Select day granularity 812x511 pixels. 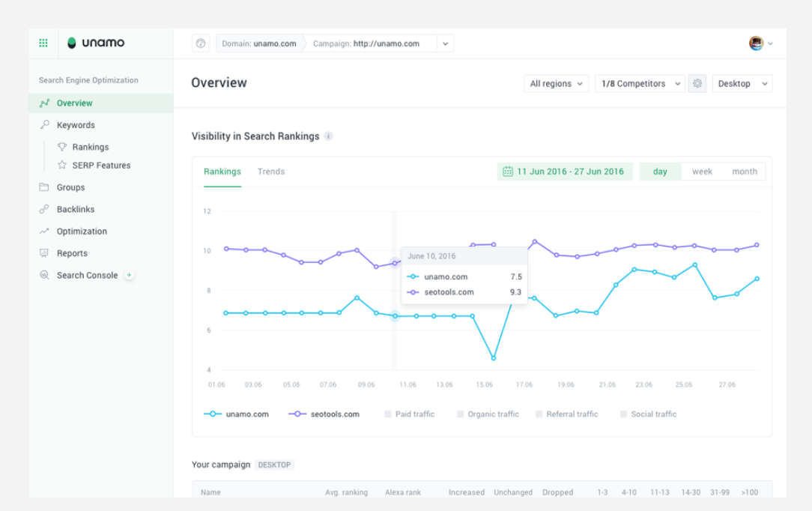pyautogui.click(x=660, y=172)
